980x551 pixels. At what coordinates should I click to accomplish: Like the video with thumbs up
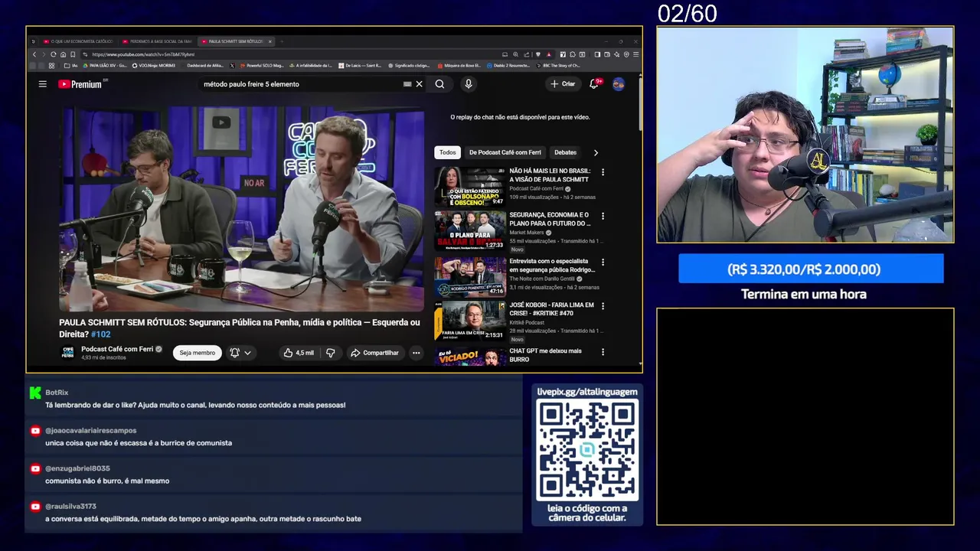(x=297, y=353)
